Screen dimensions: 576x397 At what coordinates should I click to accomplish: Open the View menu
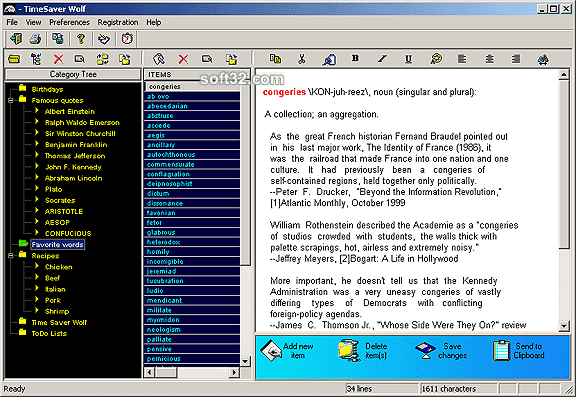pos(33,22)
